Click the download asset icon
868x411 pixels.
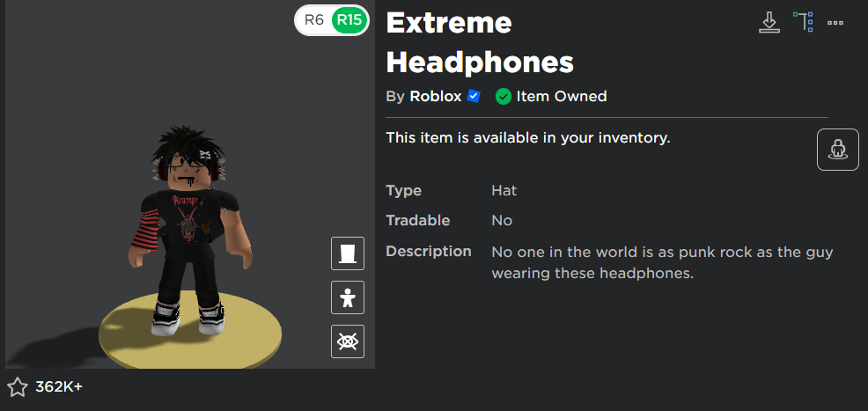769,23
